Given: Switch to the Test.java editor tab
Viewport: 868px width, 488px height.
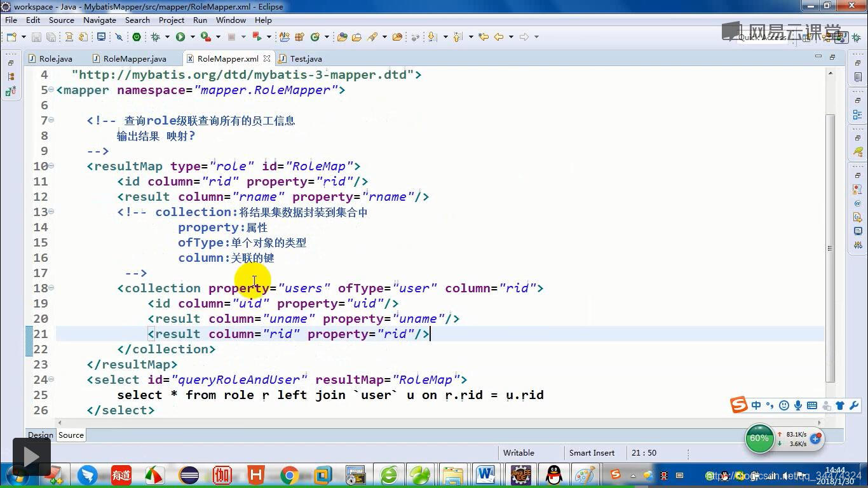Looking at the screenshot, I should coord(301,58).
